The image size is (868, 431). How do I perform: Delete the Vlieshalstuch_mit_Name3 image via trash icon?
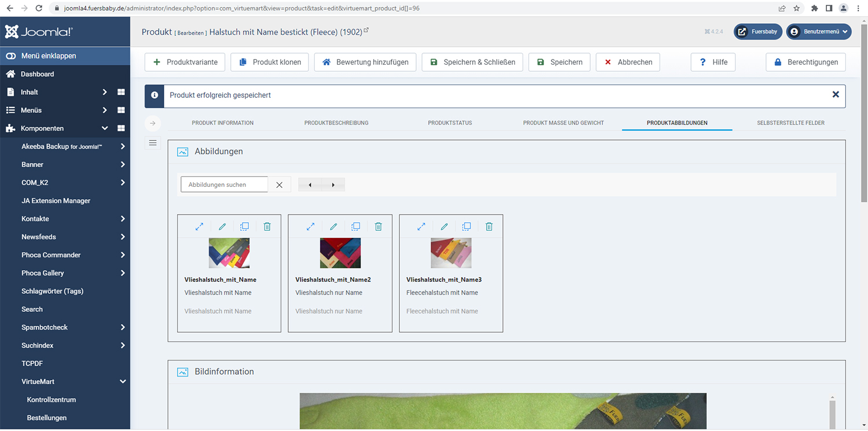pos(489,227)
